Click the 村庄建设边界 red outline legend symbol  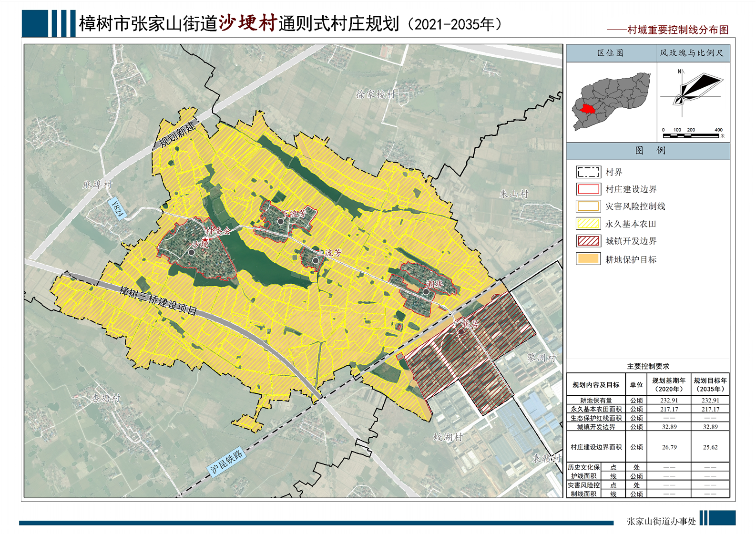point(588,189)
